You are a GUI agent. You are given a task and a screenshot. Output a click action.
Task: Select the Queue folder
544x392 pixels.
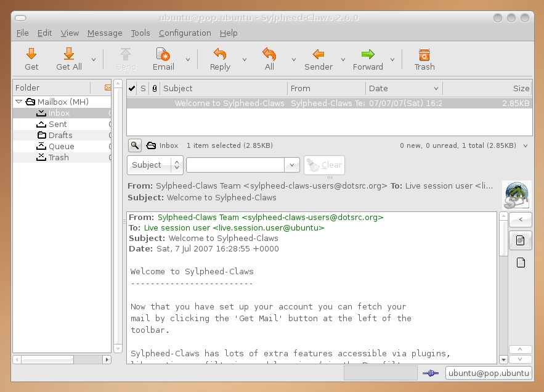coord(62,147)
